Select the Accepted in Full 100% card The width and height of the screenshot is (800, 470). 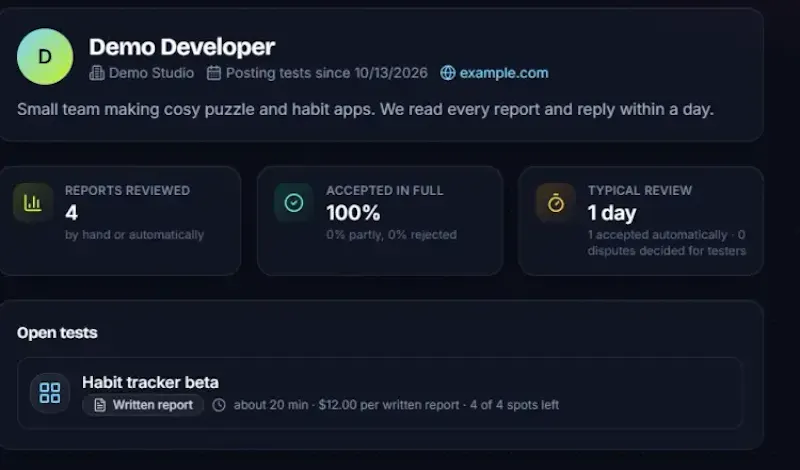[x=380, y=221]
